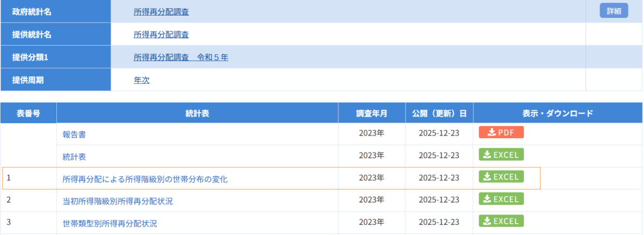Open 所得再分配調査 link in 政府統計名 row
The height and width of the screenshot is (235, 644).
click(x=161, y=11)
